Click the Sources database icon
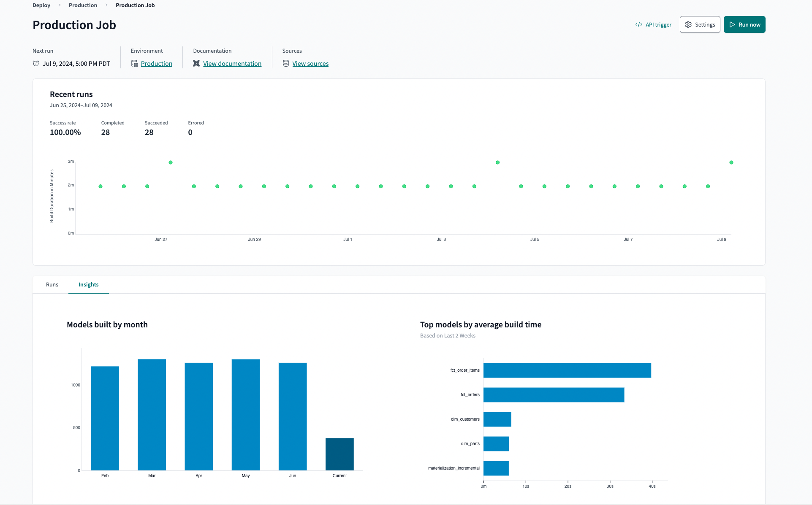Image resolution: width=812 pixels, height=505 pixels. (x=285, y=63)
